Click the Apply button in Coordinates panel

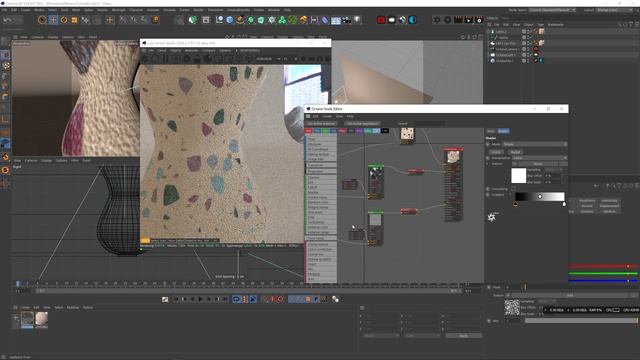pyautogui.click(x=463, y=336)
